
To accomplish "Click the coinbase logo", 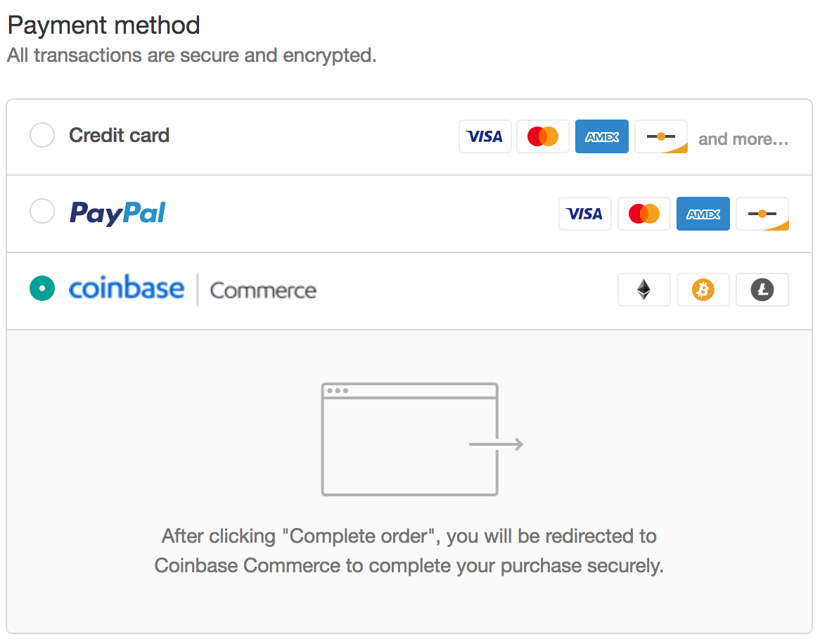I will pyautogui.click(x=127, y=288).
